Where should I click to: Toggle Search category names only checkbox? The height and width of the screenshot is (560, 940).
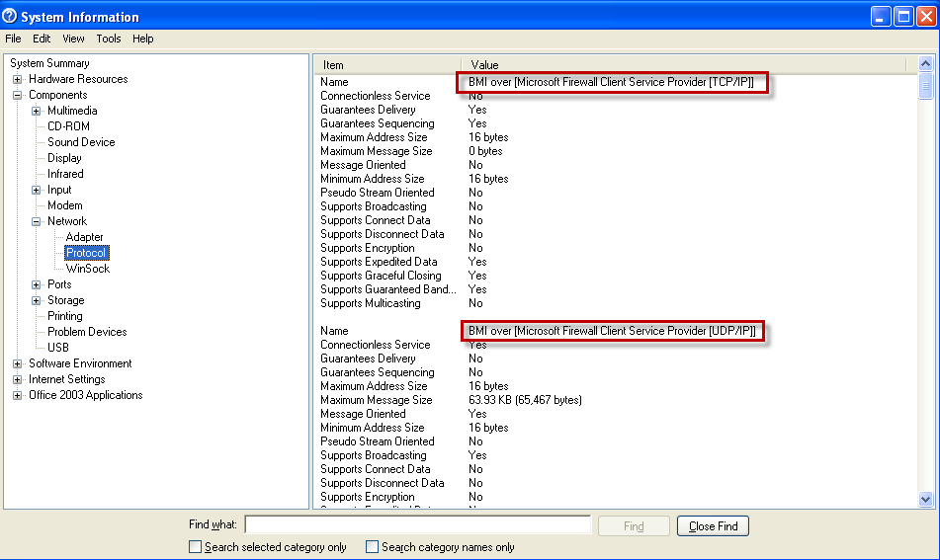[372, 546]
